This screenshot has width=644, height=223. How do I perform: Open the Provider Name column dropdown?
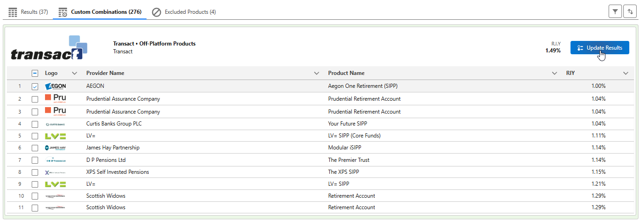tap(316, 73)
